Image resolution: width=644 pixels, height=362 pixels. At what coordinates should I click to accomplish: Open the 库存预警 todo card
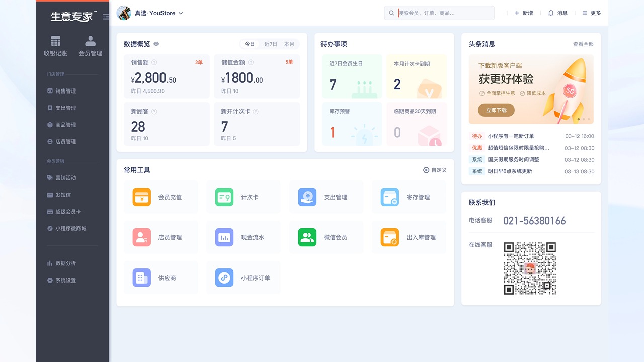point(352,124)
